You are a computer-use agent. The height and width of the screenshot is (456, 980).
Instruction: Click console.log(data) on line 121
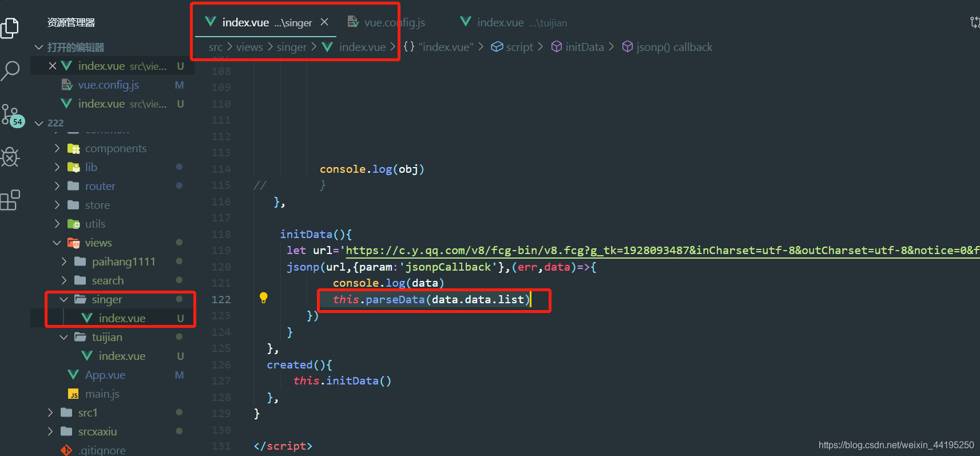(x=388, y=283)
